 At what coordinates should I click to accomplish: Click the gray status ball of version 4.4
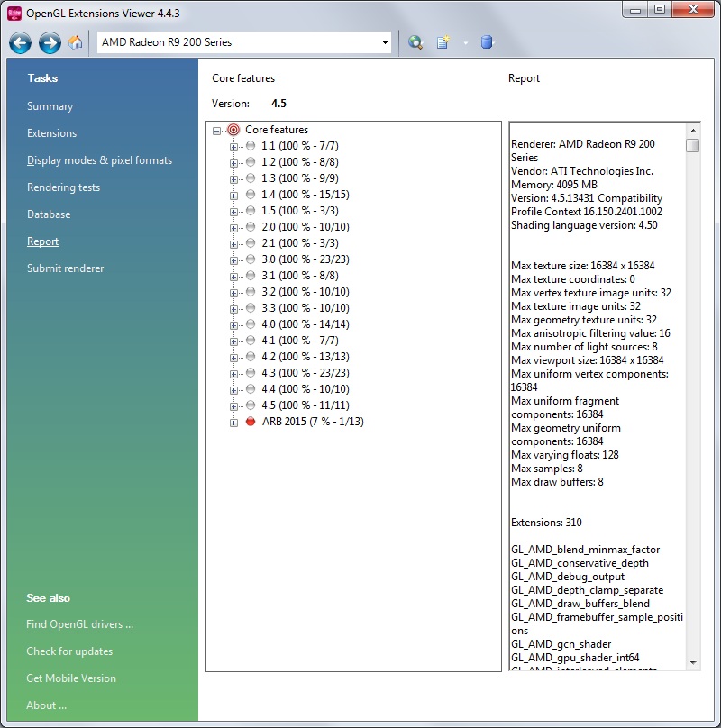(251, 389)
